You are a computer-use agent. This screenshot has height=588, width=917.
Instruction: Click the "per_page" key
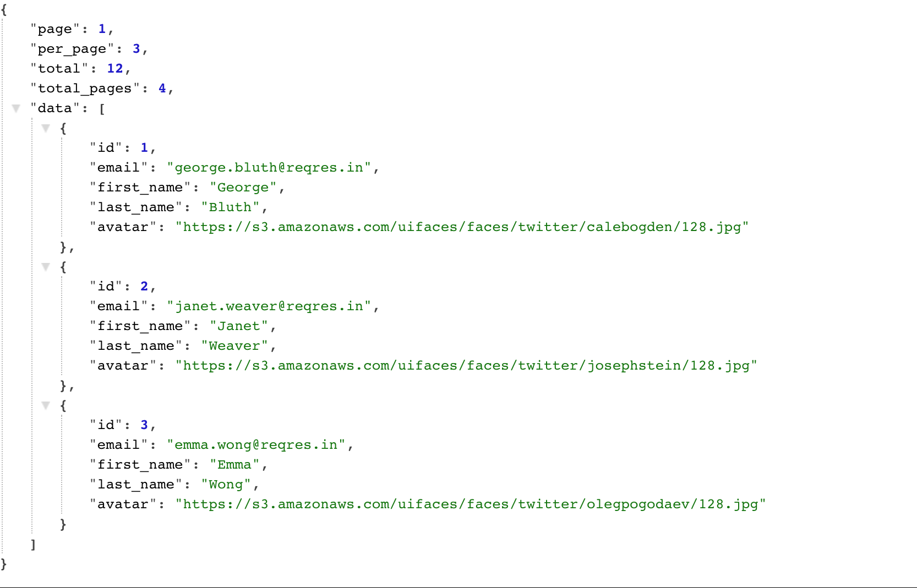tap(72, 49)
